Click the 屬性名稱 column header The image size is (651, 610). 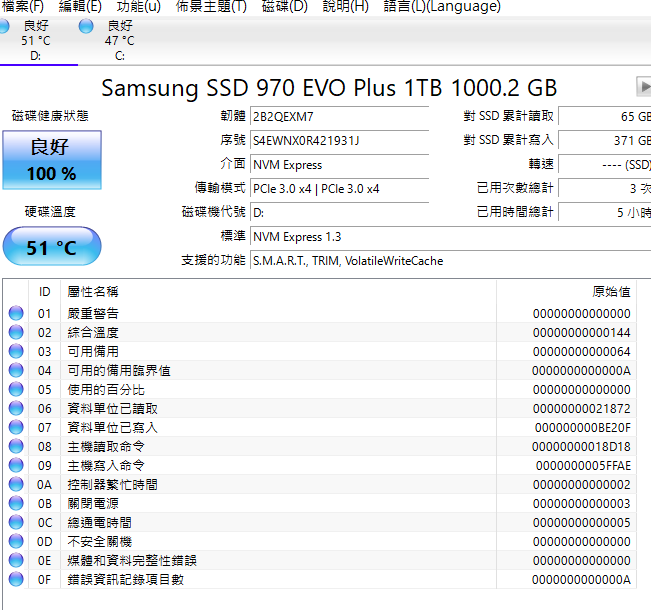[x=278, y=292]
